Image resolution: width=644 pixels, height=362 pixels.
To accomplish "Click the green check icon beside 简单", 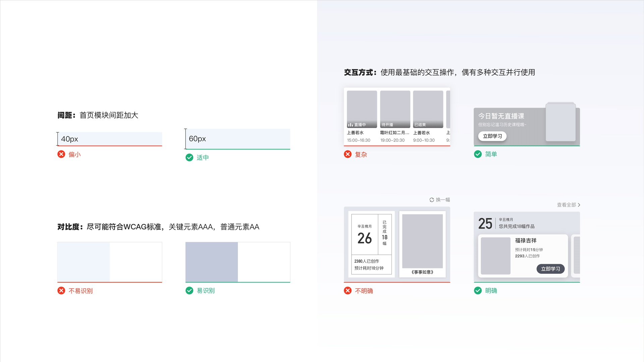I will [478, 154].
